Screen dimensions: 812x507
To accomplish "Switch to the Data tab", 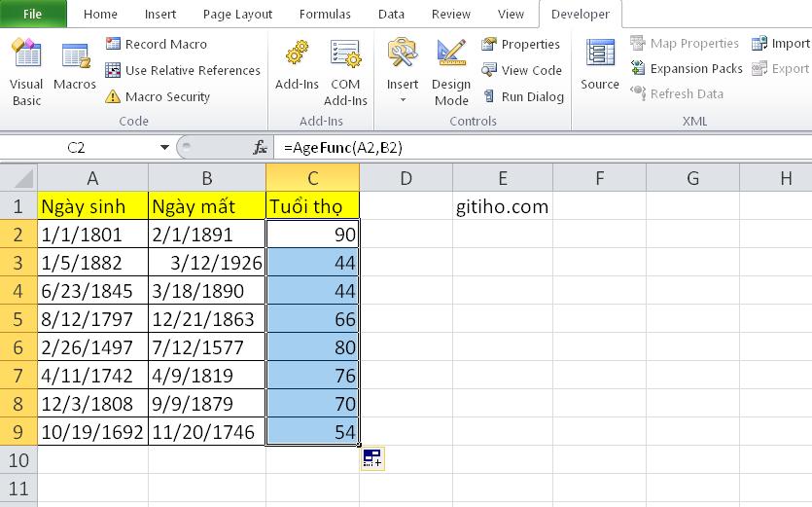I will click(x=391, y=14).
